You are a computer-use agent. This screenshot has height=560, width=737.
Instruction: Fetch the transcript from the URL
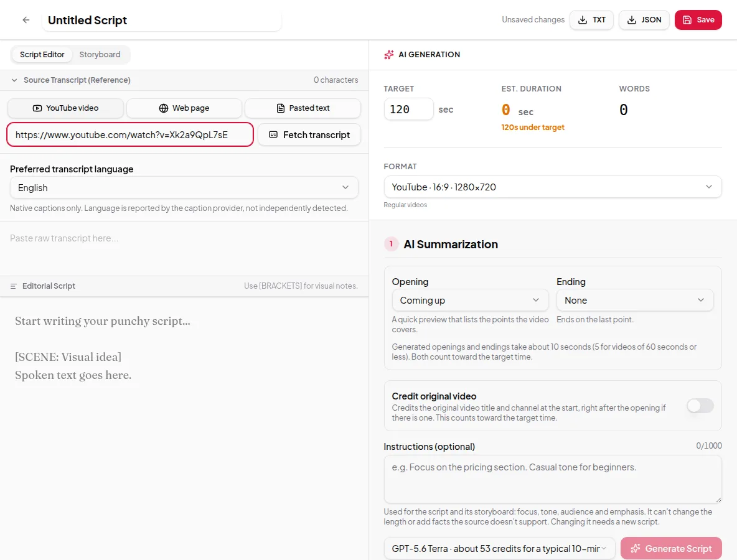[x=309, y=135]
